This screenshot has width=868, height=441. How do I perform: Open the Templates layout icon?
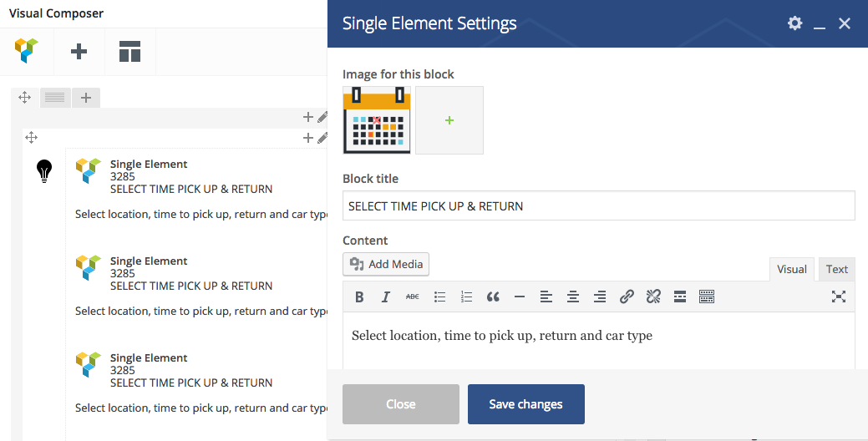129,52
